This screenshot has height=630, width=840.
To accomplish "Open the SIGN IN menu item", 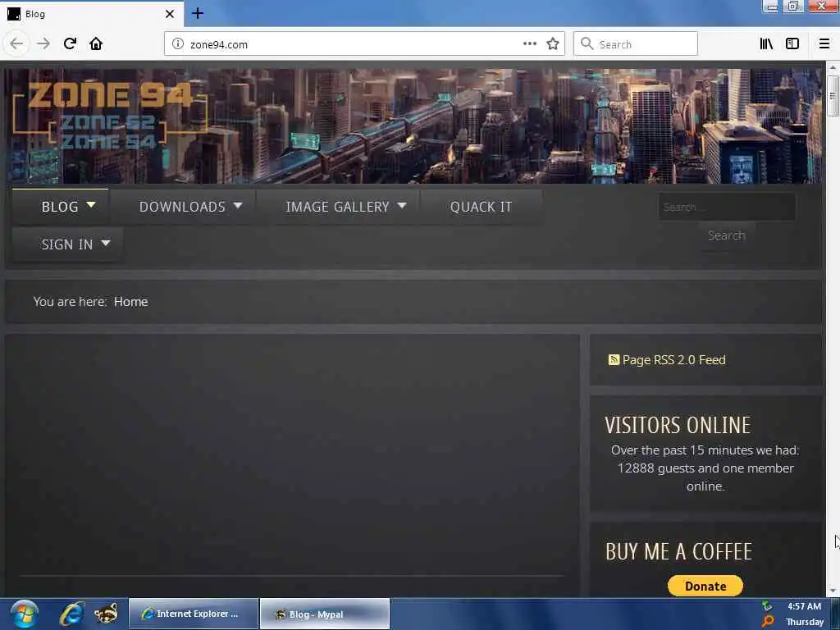I will [x=67, y=244].
